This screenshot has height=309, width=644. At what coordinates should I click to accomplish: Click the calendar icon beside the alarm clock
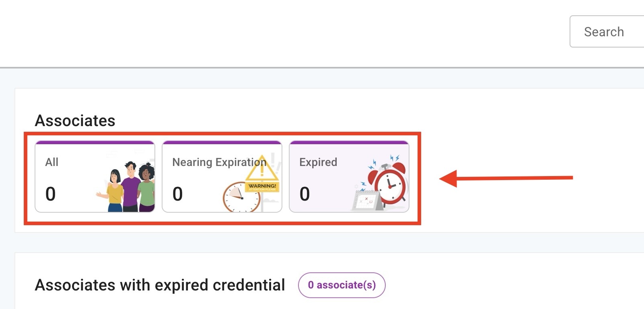pos(367,200)
